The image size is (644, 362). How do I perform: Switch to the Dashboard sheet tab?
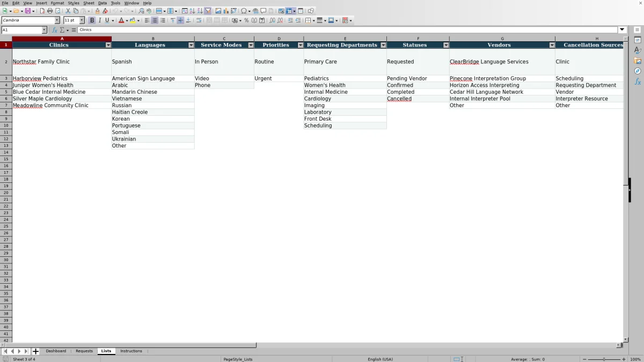pos(56,351)
